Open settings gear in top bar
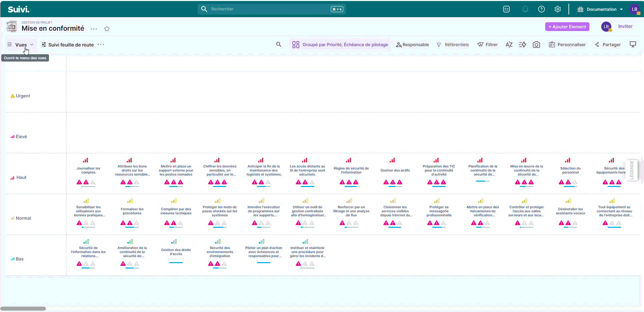The image size is (644, 312). [x=557, y=9]
